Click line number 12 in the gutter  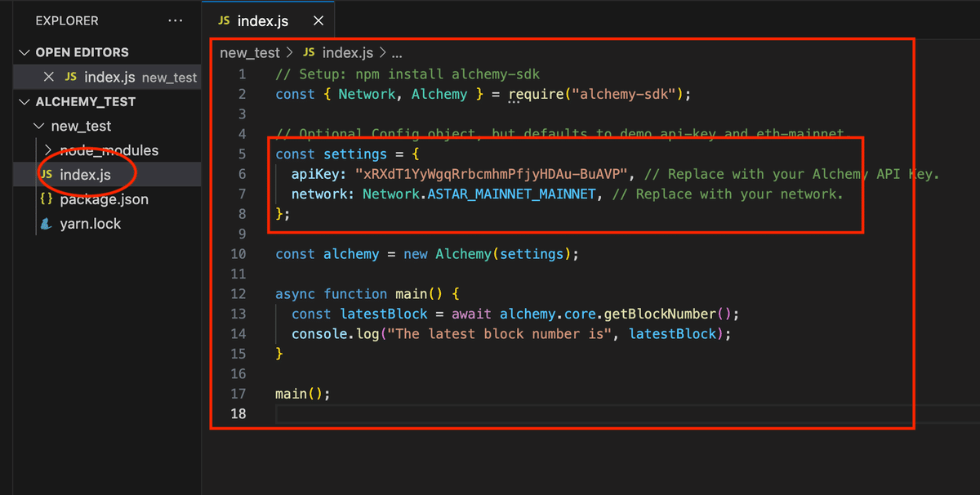pos(238,293)
